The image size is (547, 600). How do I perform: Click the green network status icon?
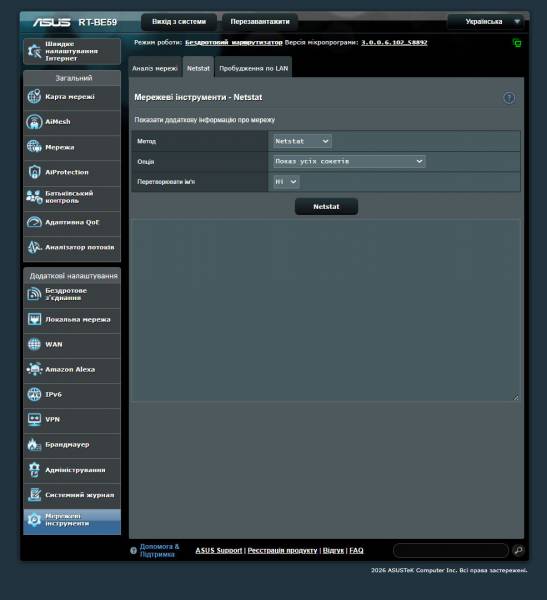pos(517,43)
